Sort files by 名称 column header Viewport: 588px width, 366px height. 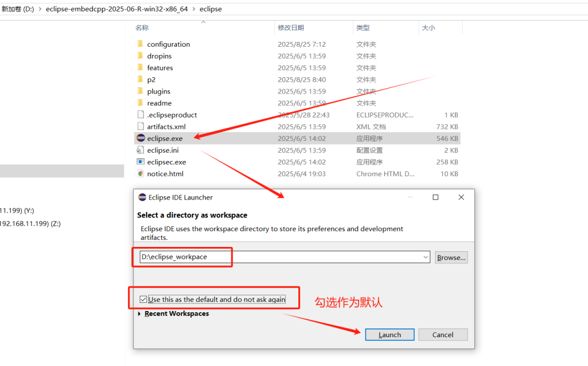[x=142, y=28]
